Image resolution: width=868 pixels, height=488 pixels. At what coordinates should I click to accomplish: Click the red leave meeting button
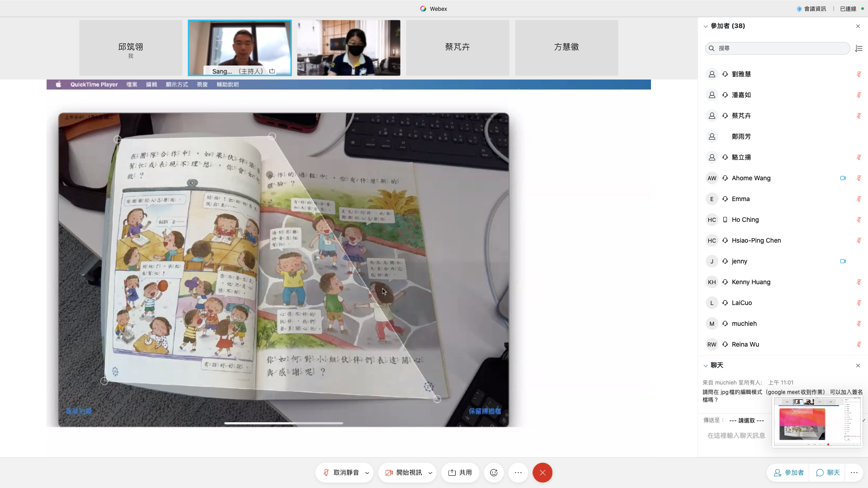click(542, 473)
